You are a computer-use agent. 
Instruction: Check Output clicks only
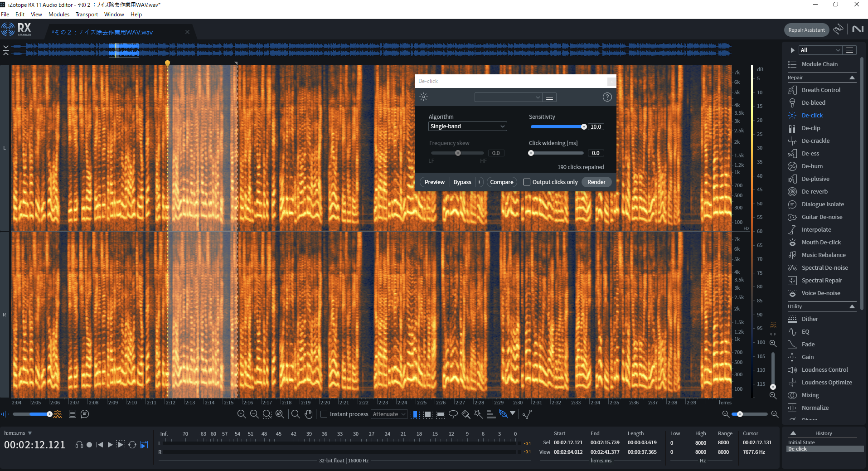[527, 182]
